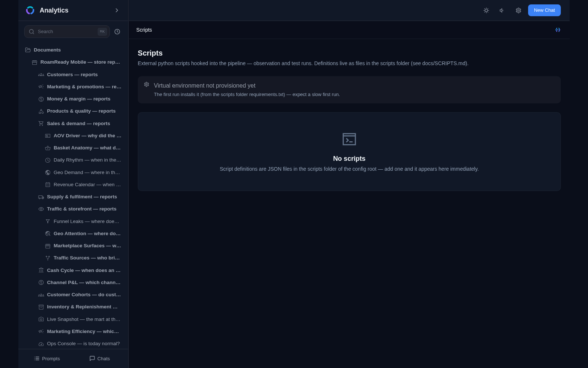Click the basket icon for Basket Anatomy
The height and width of the screenshot is (368, 588).
click(x=48, y=148)
